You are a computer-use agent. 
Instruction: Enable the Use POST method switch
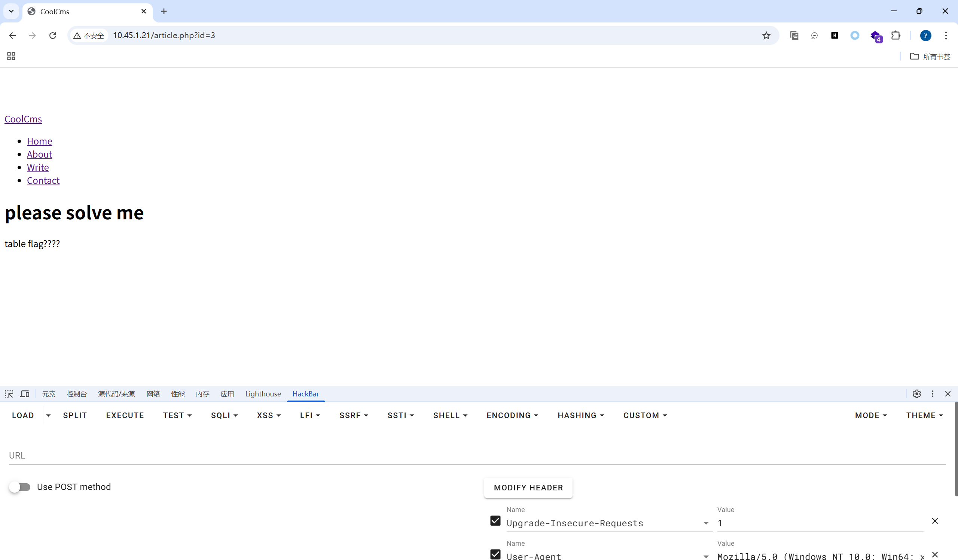click(20, 487)
